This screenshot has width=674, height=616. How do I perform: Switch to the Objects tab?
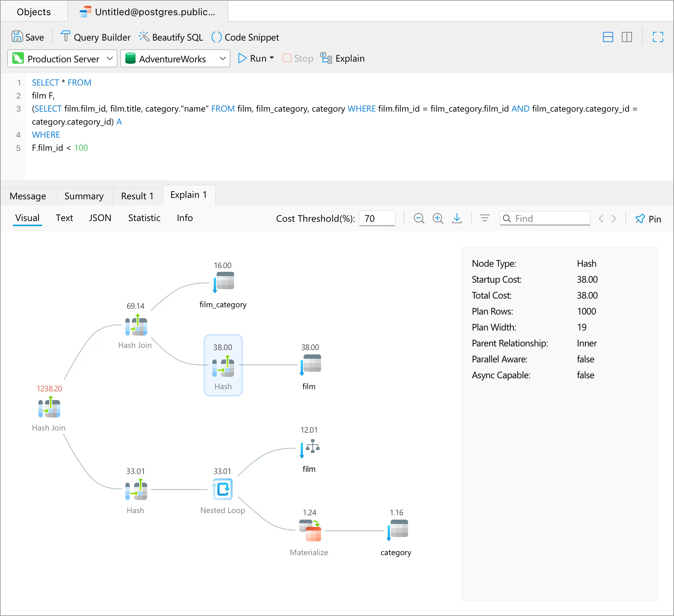[34, 12]
